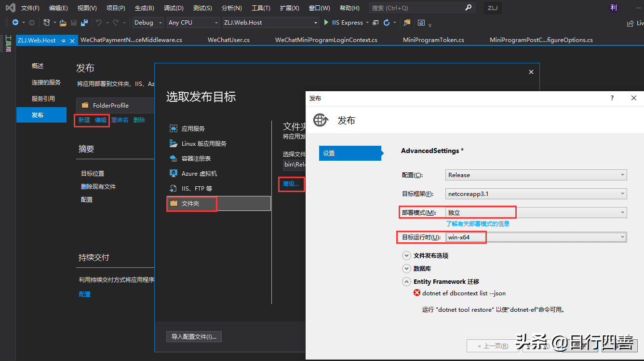The height and width of the screenshot is (361, 644).
Task: Open 了解有关部署模式的信息 link
Action: coord(478,223)
